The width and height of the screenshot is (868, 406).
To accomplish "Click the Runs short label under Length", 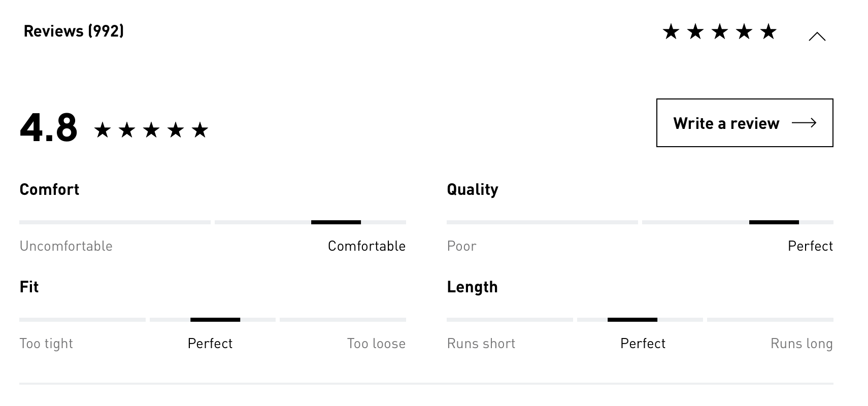I will coord(481,344).
